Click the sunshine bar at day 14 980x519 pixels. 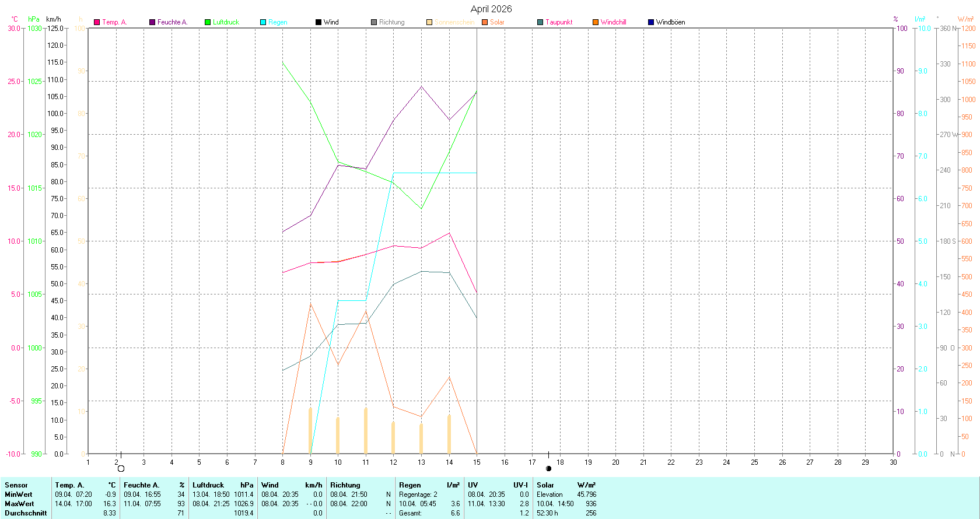(449, 434)
